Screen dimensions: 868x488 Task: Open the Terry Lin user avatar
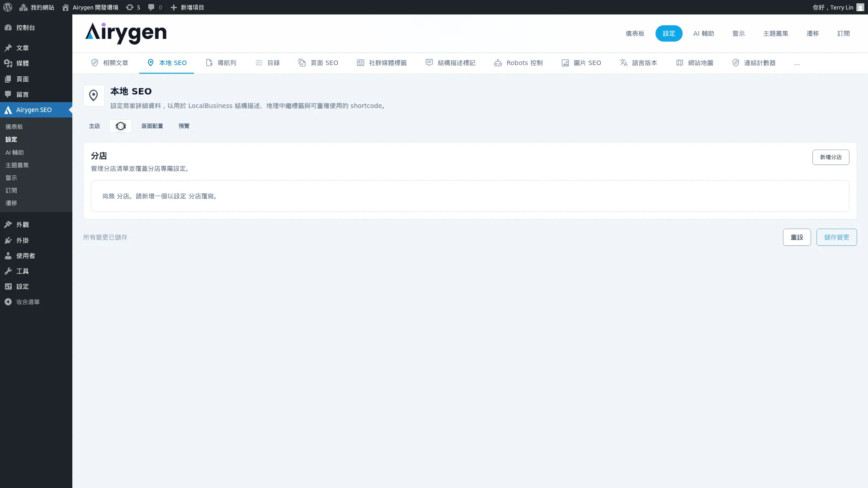(860, 7)
